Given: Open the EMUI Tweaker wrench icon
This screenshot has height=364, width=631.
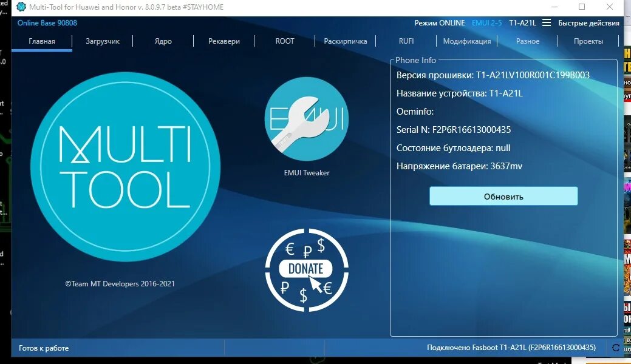Looking at the screenshot, I should coord(307,119).
